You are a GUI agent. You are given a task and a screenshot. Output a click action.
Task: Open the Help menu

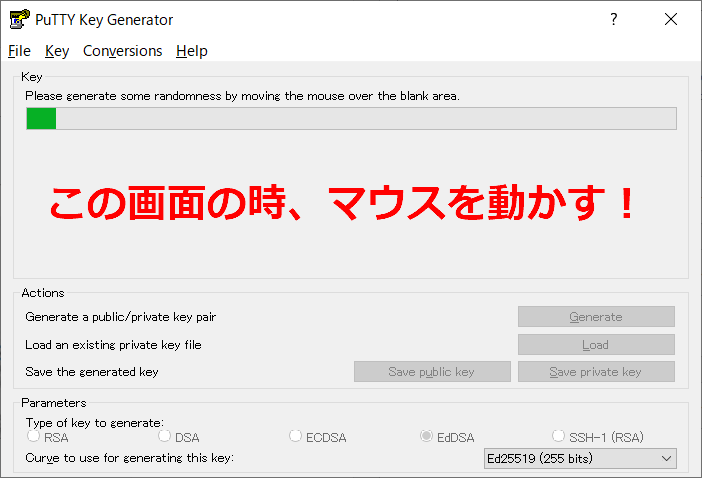click(x=192, y=51)
